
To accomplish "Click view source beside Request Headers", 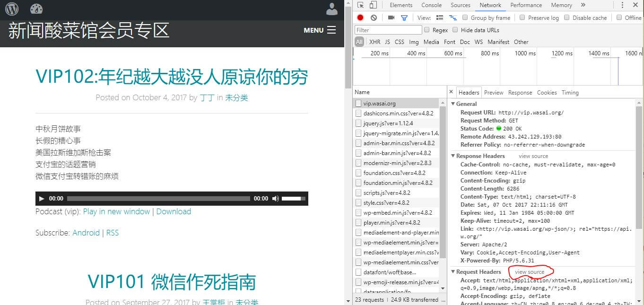I will pyautogui.click(x=530, y=272).
